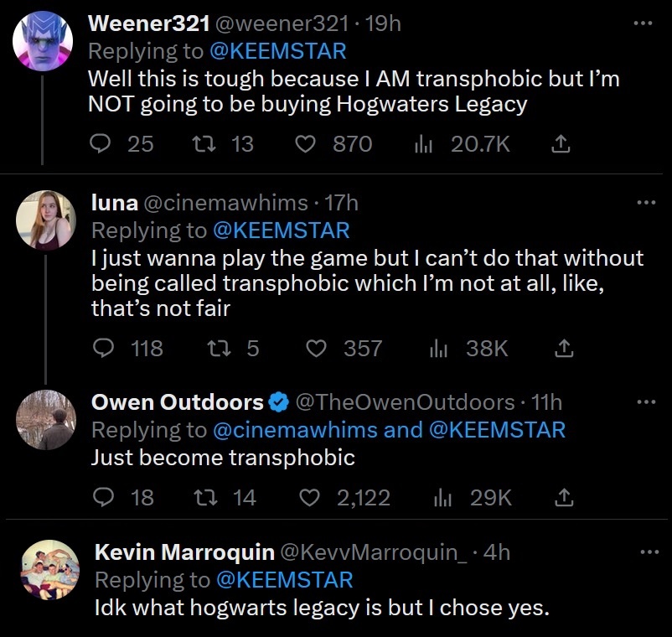Viewport: 672px width, 637px height.
Task: Like luna's tweet with 357 likes
Action: pyautogui.click(x=317, y=348)
